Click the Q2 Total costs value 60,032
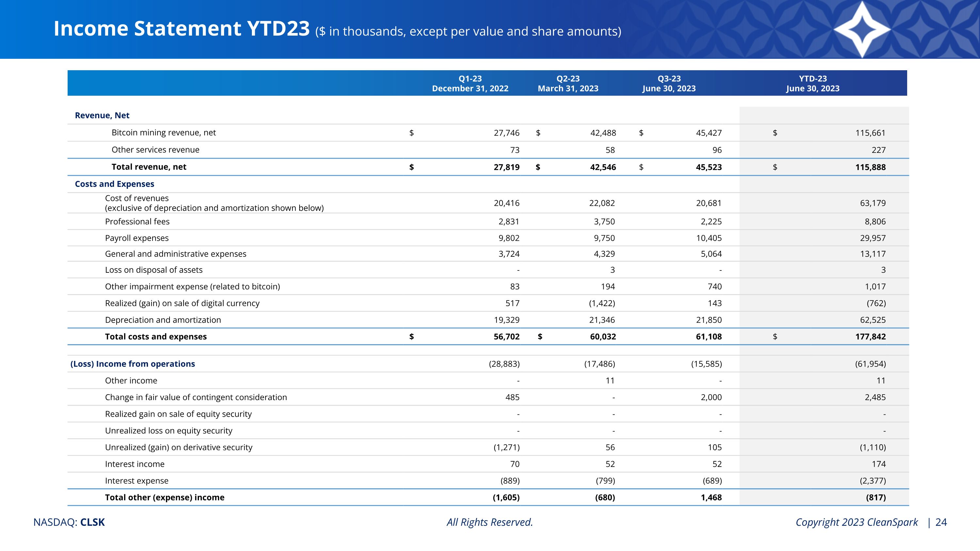The width and height of the screenshot is (980, 551). (603, 336)
